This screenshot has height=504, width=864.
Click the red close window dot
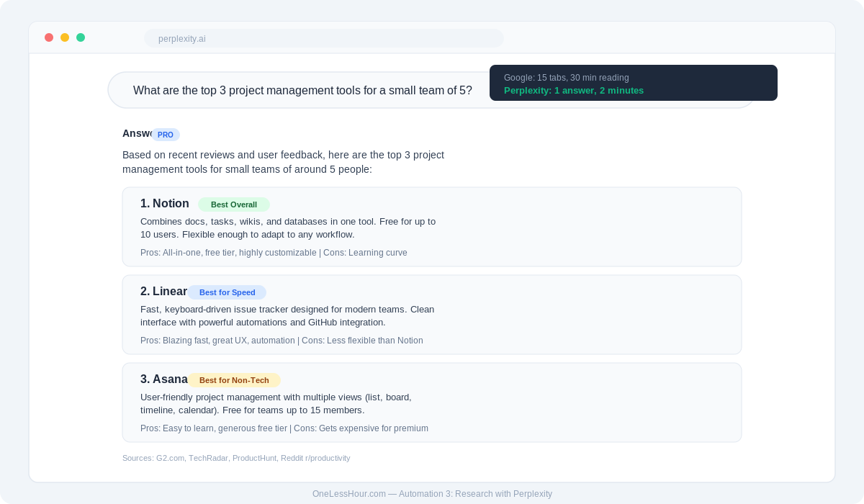tap(49, 37)
